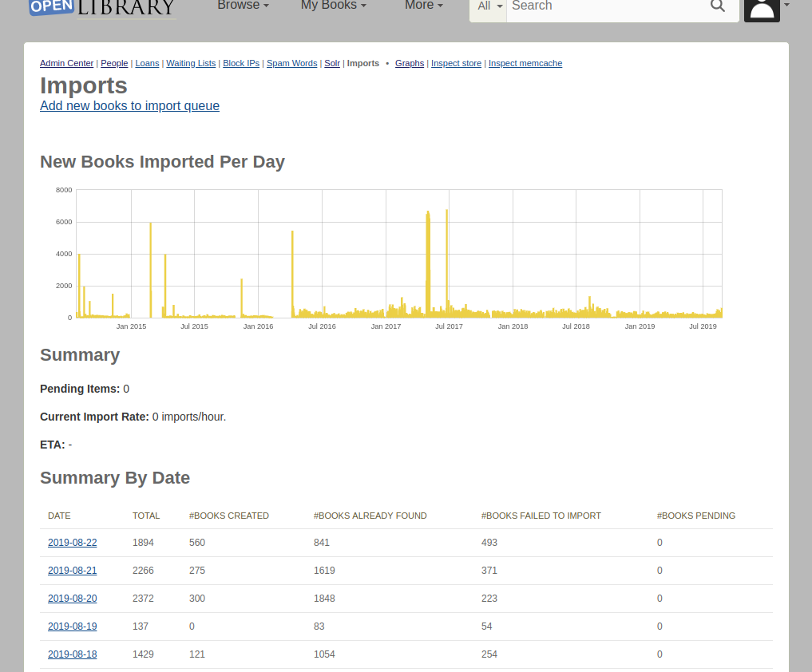The width and height of the screenshot is (812, 672).
Task: Open the Inspect memcache page
Action: tap(525, 63)
